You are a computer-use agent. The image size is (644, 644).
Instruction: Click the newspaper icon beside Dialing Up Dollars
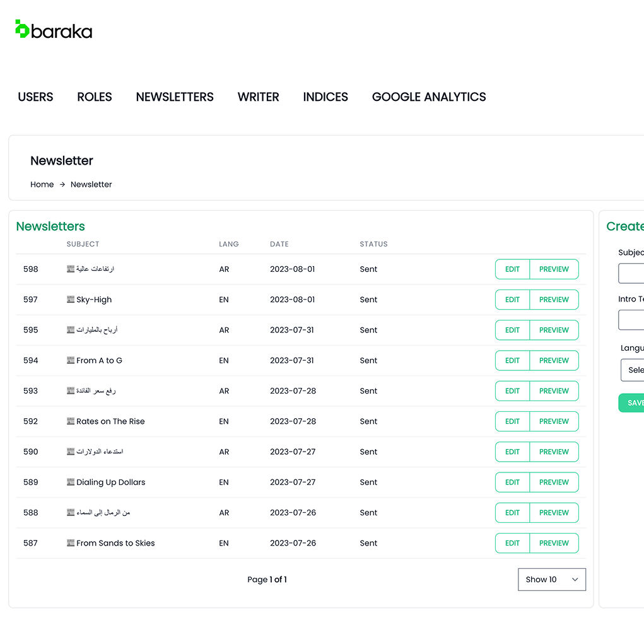click(71, 483)
